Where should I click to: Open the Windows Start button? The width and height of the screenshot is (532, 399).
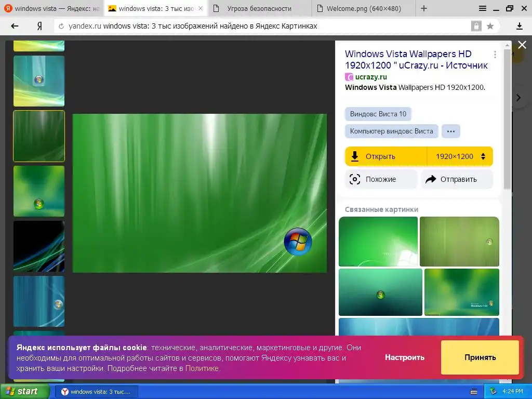pos(25,392)
